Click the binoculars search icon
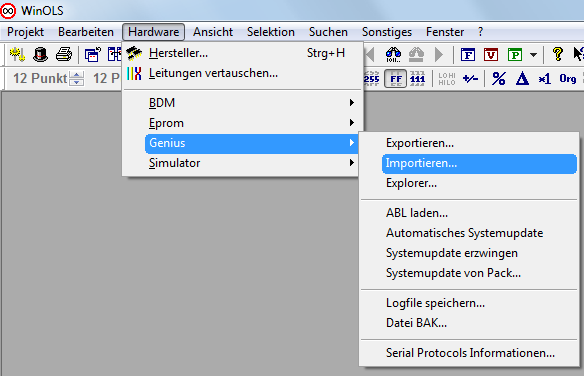 [393, 55]
